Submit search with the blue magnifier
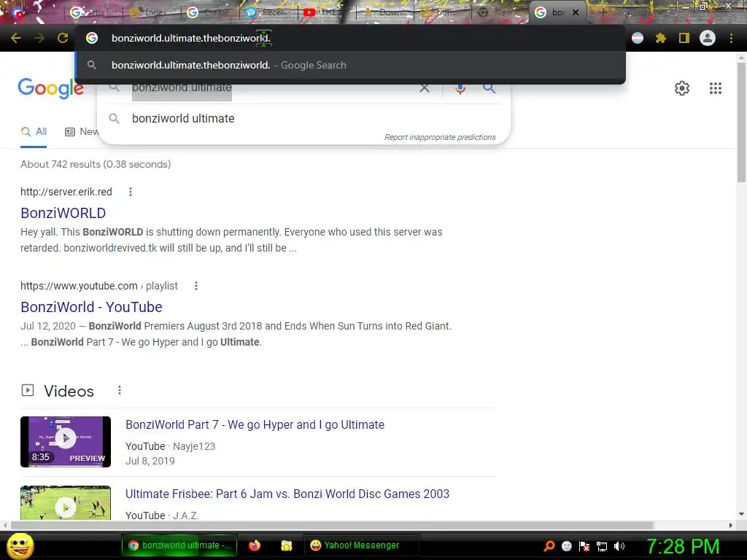Screen dimensions: 747x560 pos(489,88)
